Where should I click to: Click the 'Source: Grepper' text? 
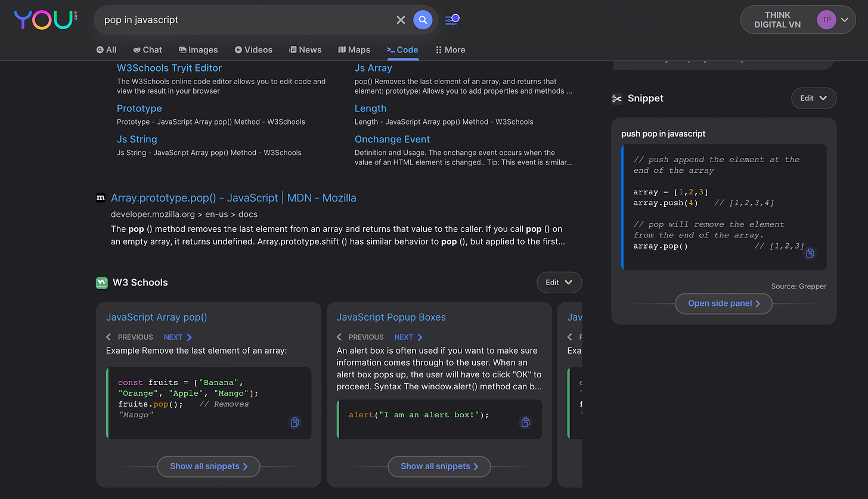[x=799, y=286]
